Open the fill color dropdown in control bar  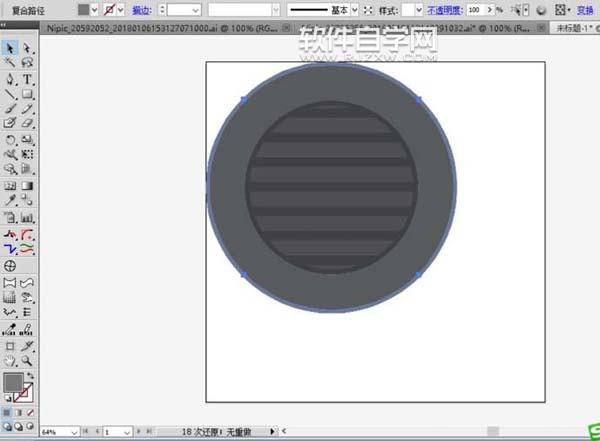click(x=94, y=10)
